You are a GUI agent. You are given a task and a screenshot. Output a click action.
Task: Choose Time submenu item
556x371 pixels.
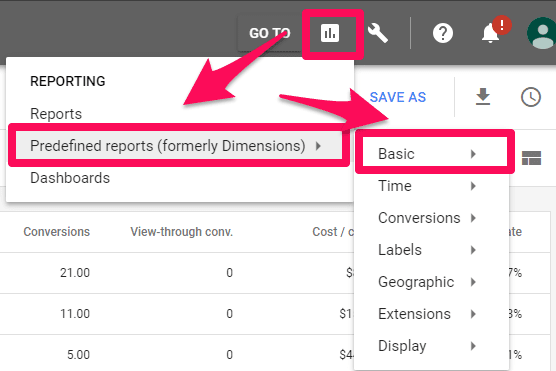(432, 186)
